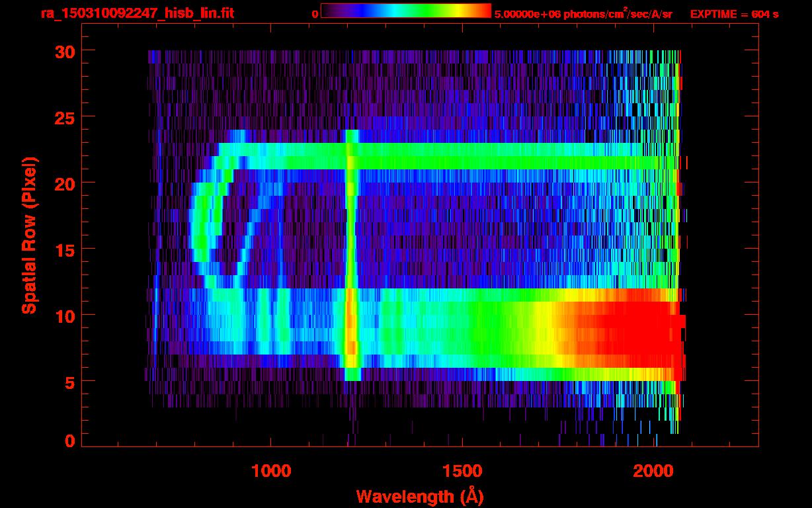Image resolution: width=812 pixels, height=508 pixels.
Task: Click the y-axis tick label 30
Action: tap(65, 51)
